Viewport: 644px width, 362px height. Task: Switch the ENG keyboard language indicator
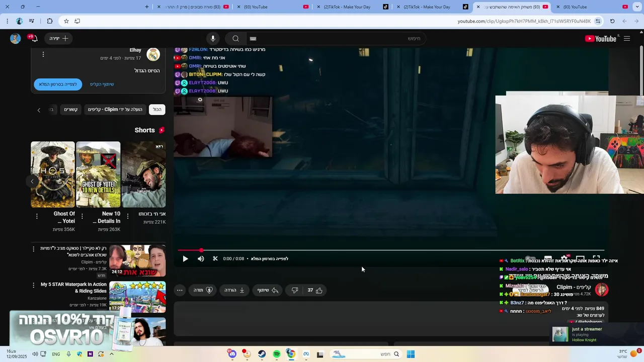pos(56,354)
